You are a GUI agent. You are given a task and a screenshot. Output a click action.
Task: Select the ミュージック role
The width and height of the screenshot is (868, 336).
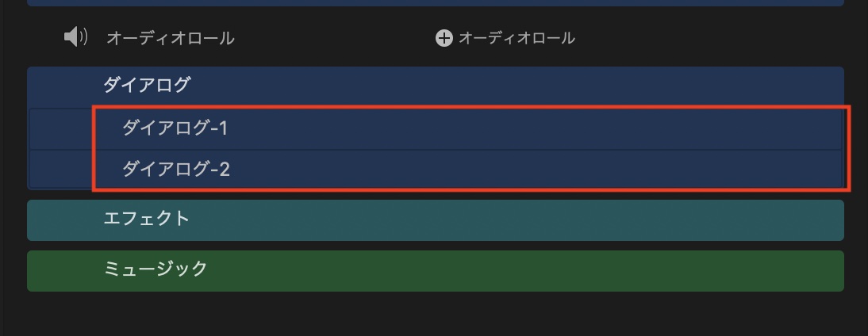(x=435, y=270)
